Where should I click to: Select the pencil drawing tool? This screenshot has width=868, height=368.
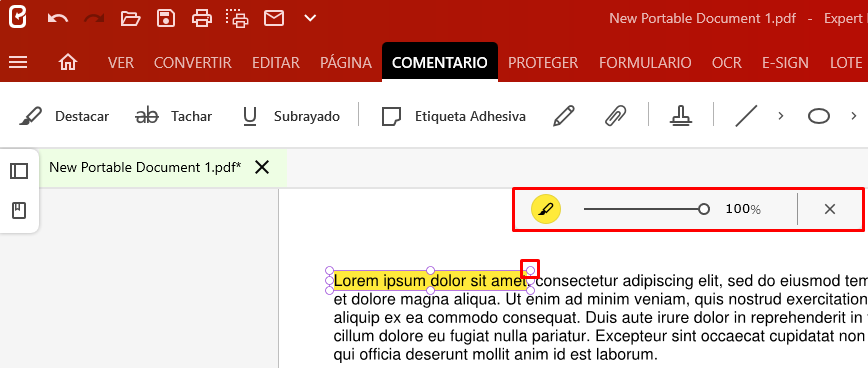tap(564, 116)
